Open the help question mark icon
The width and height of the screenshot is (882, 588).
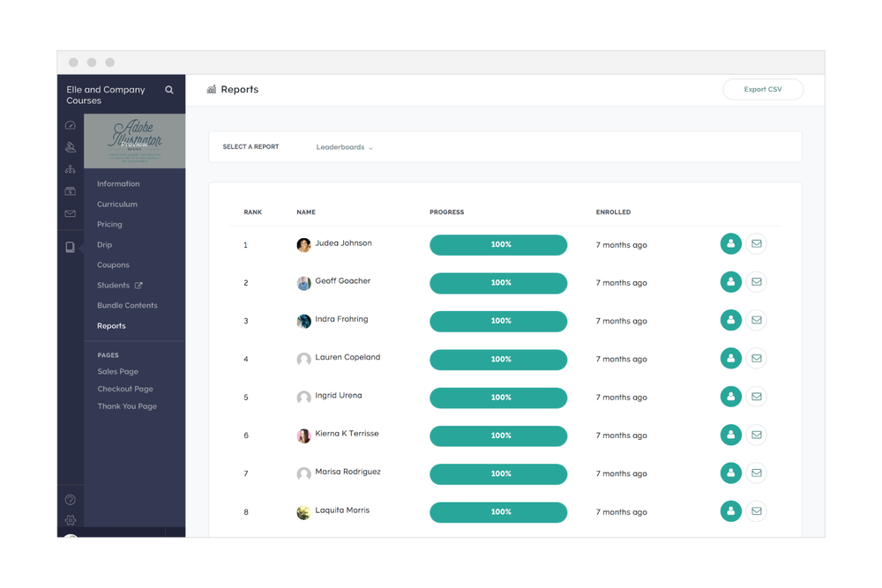point(71,500)
